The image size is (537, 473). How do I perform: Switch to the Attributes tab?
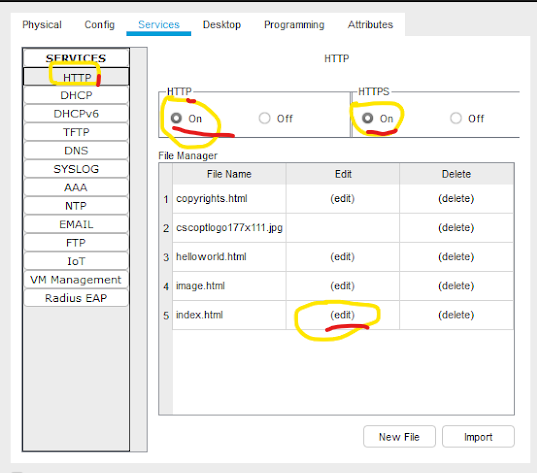click(x=370, y=25)
